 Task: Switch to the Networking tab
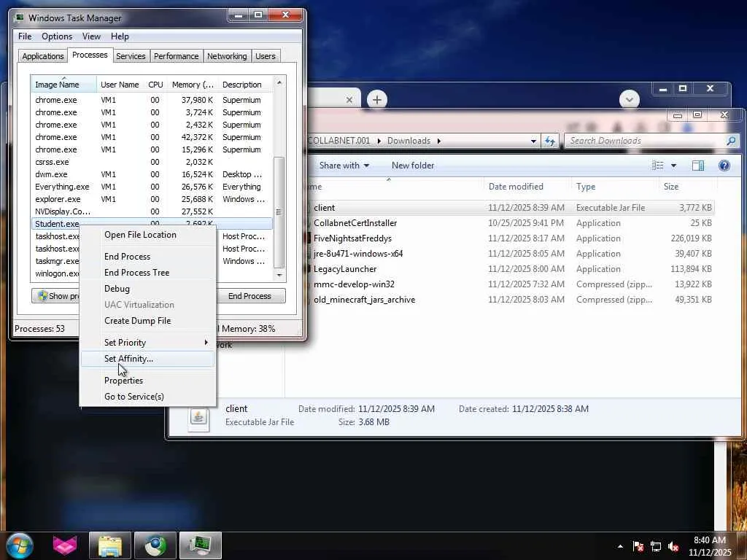point(227,56)
